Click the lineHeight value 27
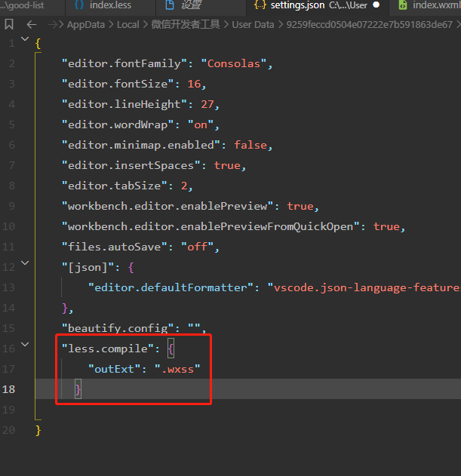This screenshot has width=461, height=476. click(x=207, y=104)
